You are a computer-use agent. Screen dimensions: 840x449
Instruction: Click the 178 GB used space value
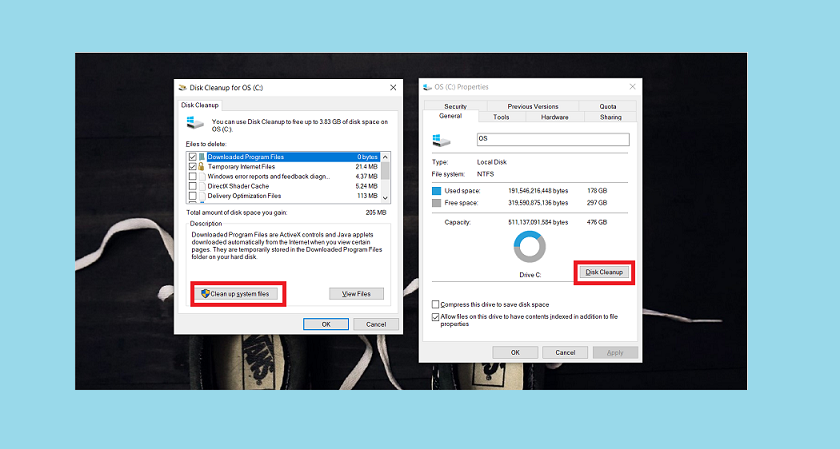[x=596, y=191]
